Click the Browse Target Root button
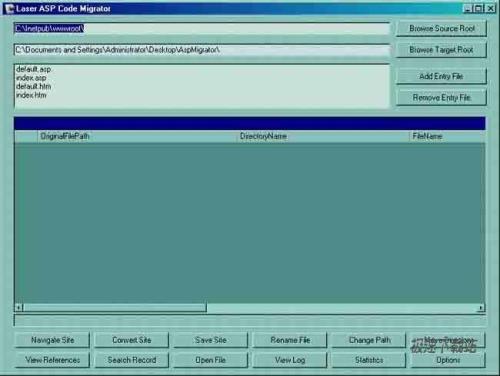This screenshot has width=500, height=376. [x=441, y=50]
